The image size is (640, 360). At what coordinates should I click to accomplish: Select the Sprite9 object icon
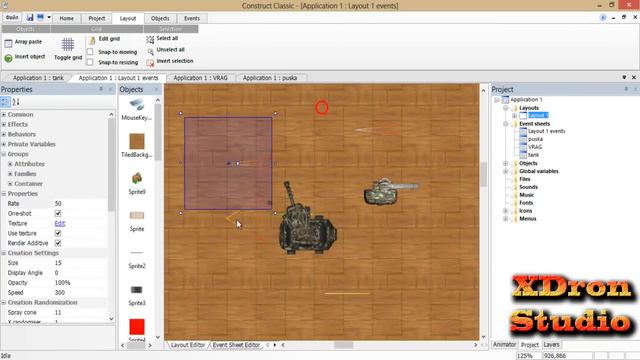137,178
